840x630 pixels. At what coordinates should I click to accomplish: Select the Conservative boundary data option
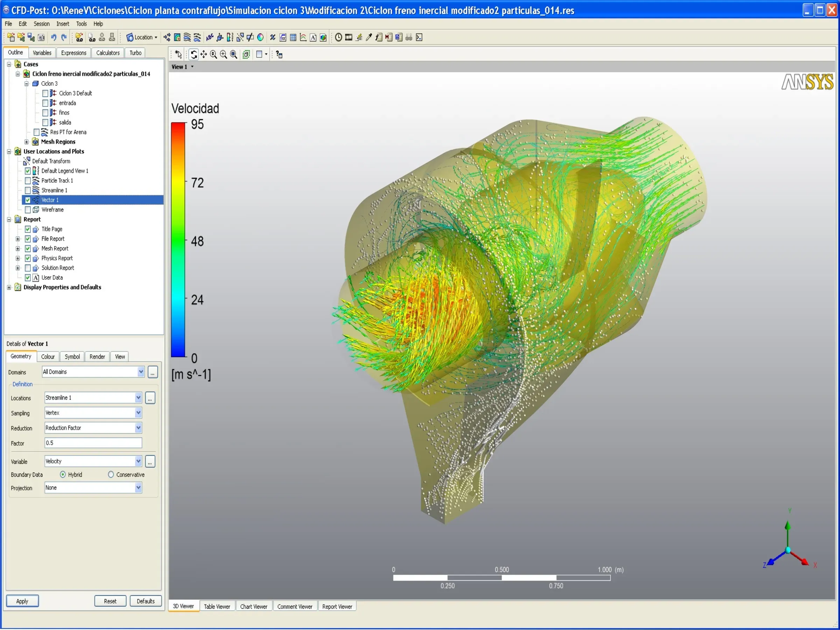pos(111,475)
